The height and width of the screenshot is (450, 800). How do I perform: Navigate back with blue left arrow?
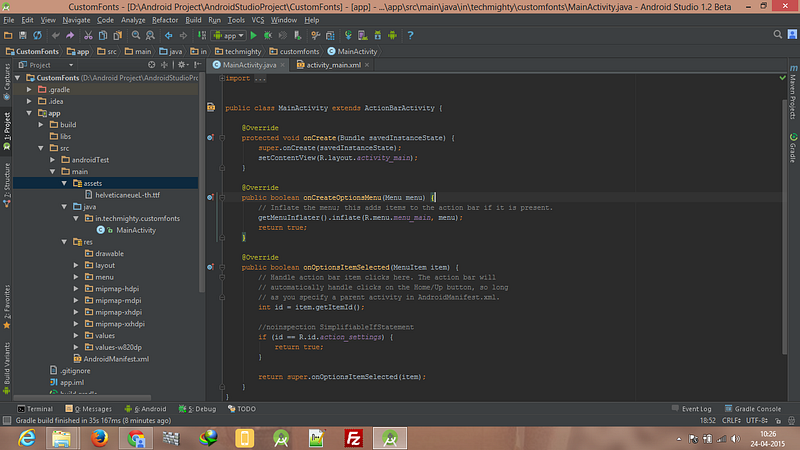(x=168, y=35)
